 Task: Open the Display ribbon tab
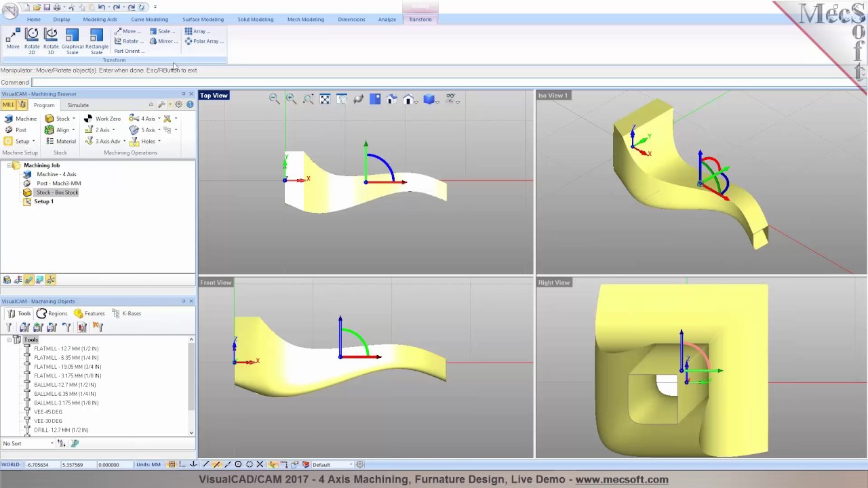[62, 20]
